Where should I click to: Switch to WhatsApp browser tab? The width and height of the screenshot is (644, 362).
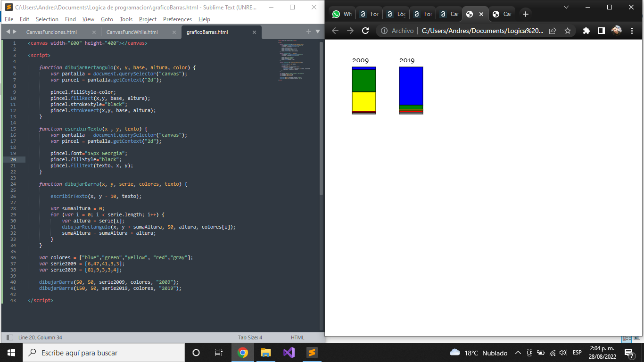(x=342, y=14)
